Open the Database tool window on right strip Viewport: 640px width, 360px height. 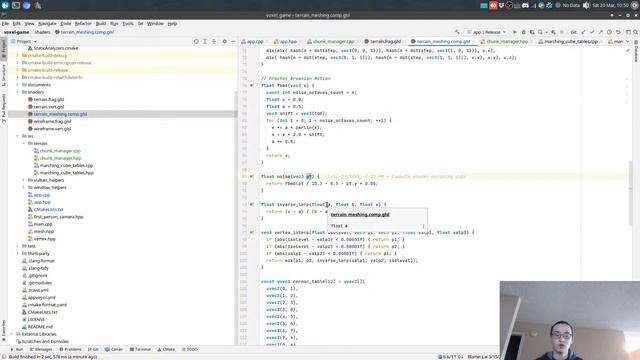(636, 51)
